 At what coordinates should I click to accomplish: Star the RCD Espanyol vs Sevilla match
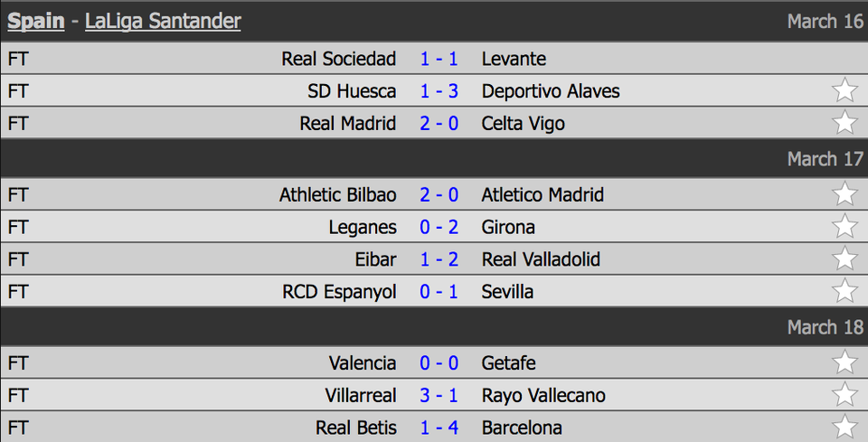844,291
